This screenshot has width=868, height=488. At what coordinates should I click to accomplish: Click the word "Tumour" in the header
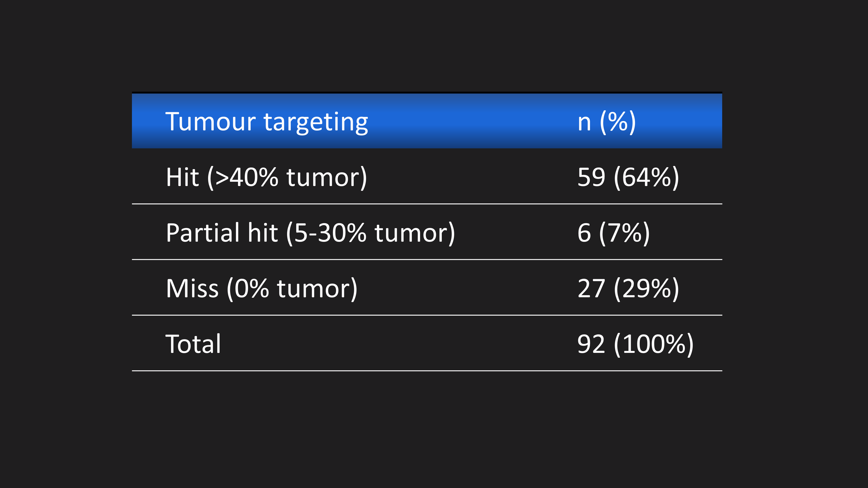click(210, 122)
